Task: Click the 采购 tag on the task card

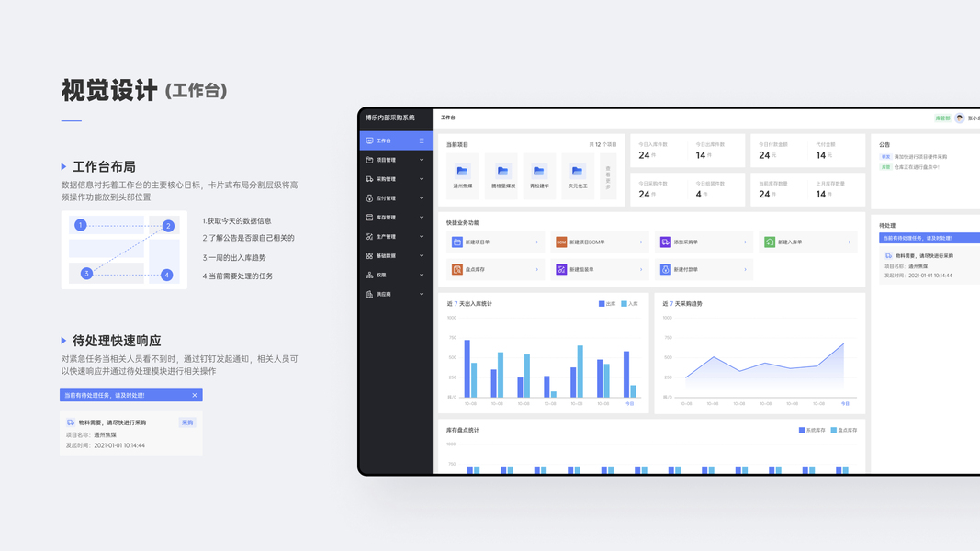Action: tap(187, 422)
